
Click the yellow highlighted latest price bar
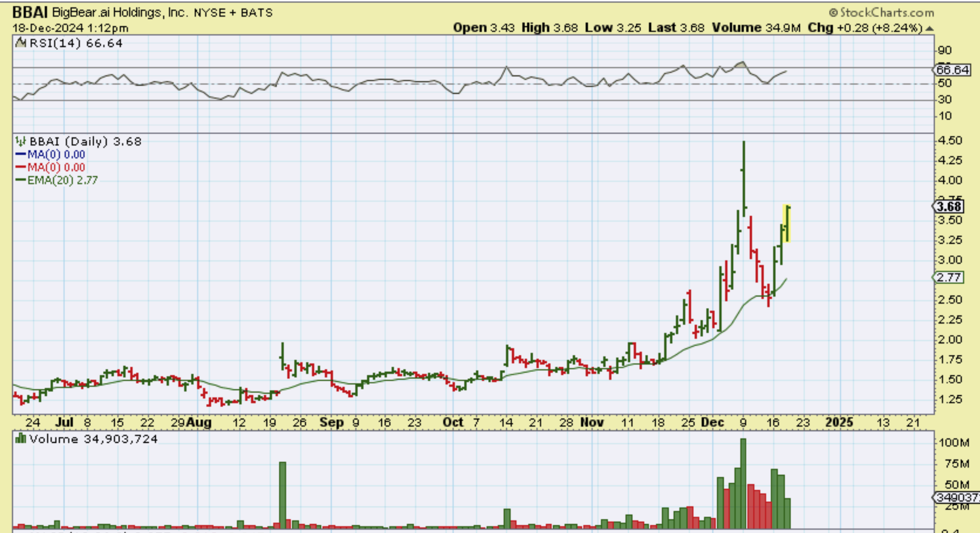(787, 224)
